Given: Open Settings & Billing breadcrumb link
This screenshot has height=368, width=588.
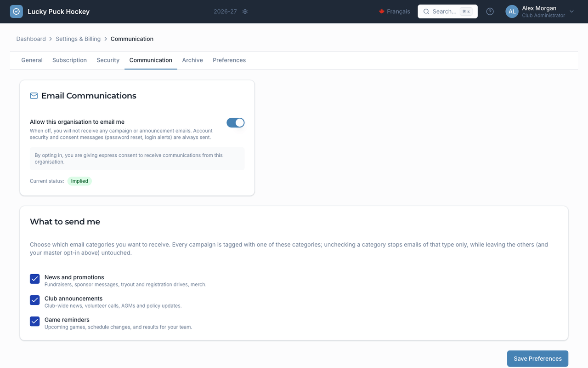Looking at the screenshot, I should pyautogui.click(x=78, y=39).
